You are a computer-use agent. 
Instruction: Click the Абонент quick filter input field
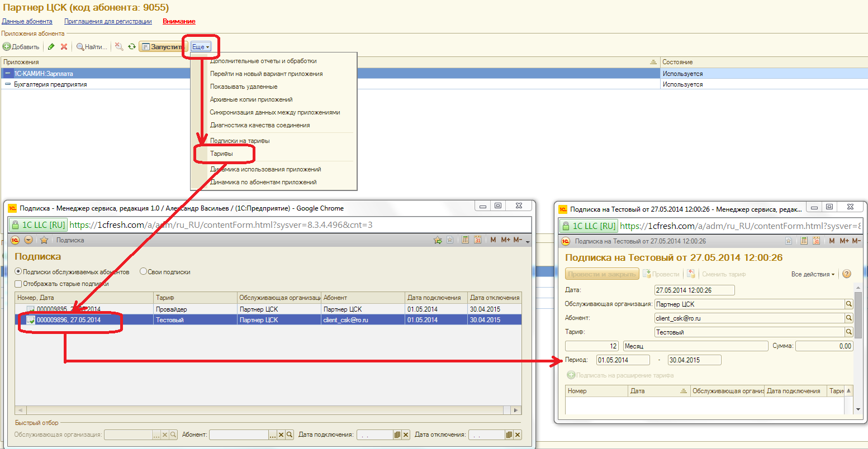[x=239, y=434]
